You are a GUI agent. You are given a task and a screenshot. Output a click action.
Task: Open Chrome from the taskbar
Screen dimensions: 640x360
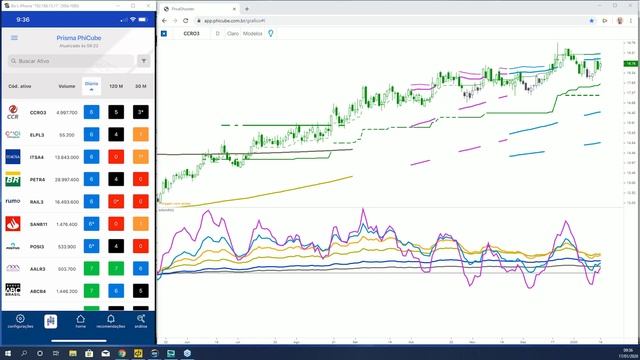122,353
